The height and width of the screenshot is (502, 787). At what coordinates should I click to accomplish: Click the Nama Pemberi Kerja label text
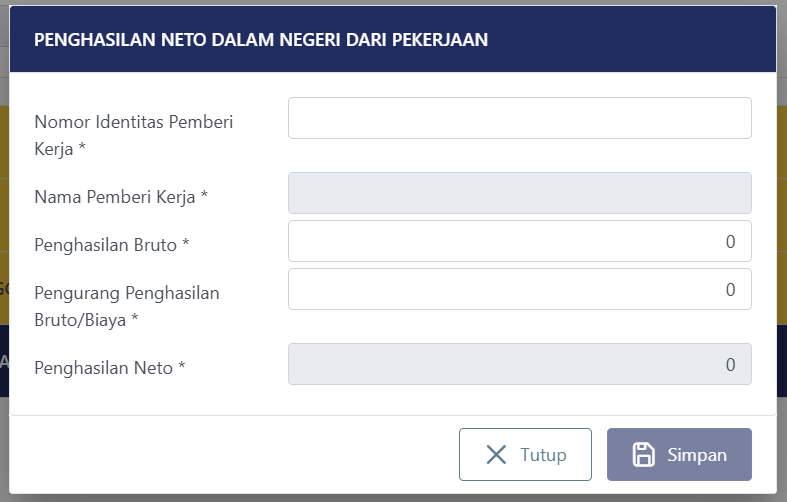[115, 197]
